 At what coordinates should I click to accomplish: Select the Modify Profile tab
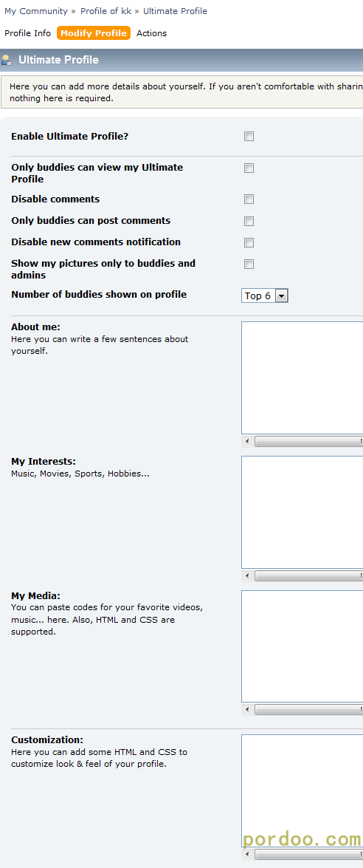pyautogui.click(x=94, y=33)
